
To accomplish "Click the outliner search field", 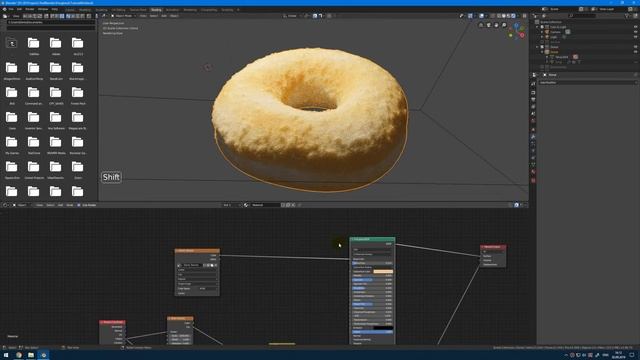I will 583,16.
